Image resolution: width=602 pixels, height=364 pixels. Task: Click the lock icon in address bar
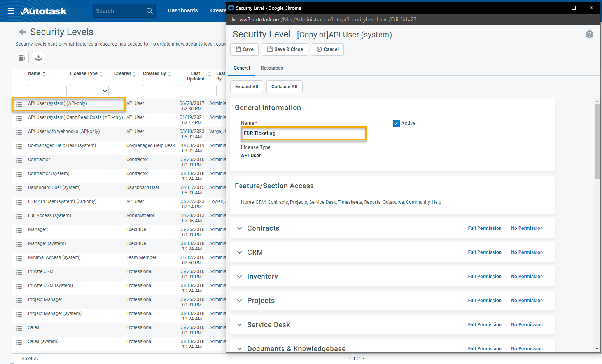pos(233,19)
